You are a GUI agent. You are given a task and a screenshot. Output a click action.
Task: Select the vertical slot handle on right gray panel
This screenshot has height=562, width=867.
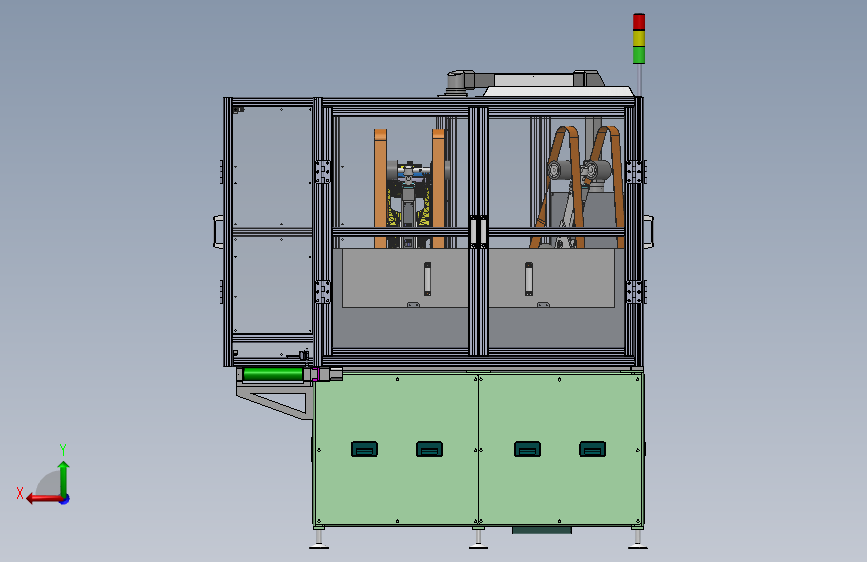pyautogui.click(x=529, y=279)
